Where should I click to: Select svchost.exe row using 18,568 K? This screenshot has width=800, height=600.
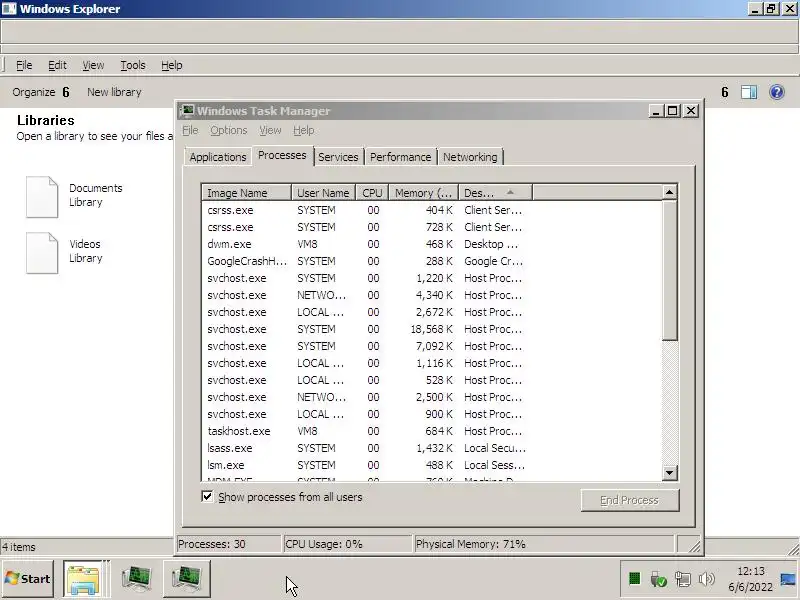(366, 329)
